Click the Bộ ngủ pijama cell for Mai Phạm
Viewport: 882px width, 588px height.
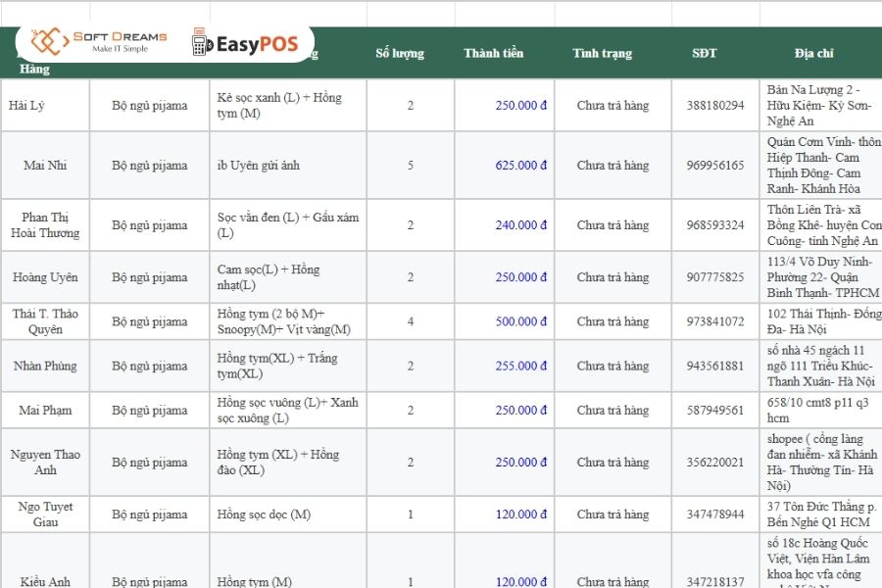point(150,410)
